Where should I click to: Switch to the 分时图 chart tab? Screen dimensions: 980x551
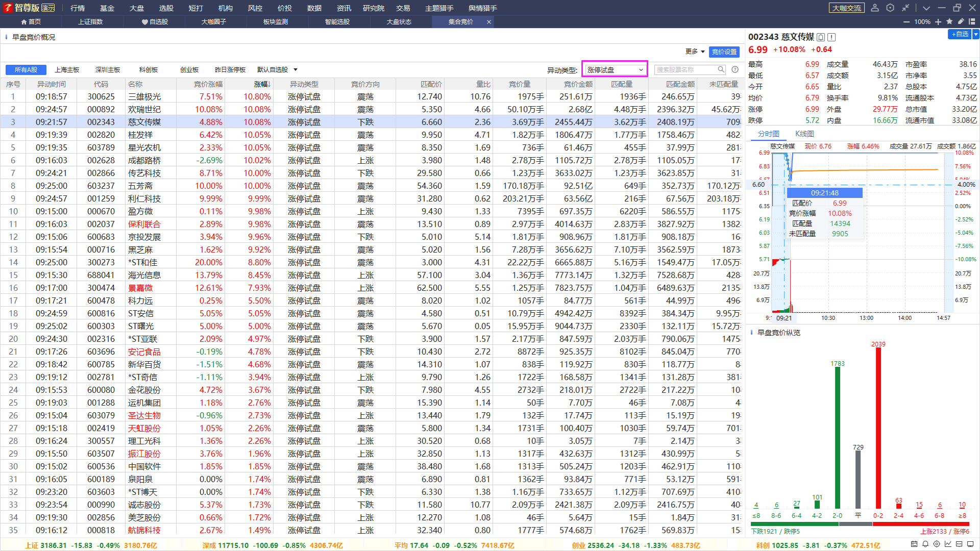point(769,134)
